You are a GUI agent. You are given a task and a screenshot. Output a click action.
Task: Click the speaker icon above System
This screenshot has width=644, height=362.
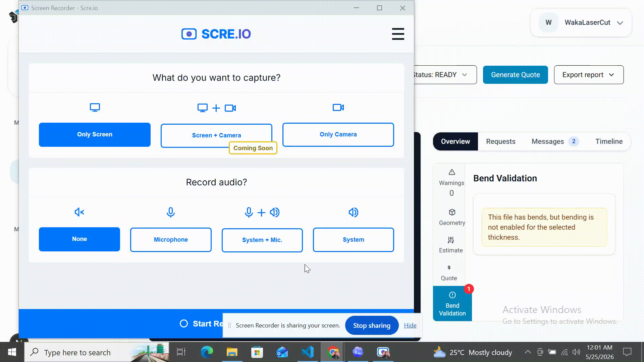(x=354, y=212)
